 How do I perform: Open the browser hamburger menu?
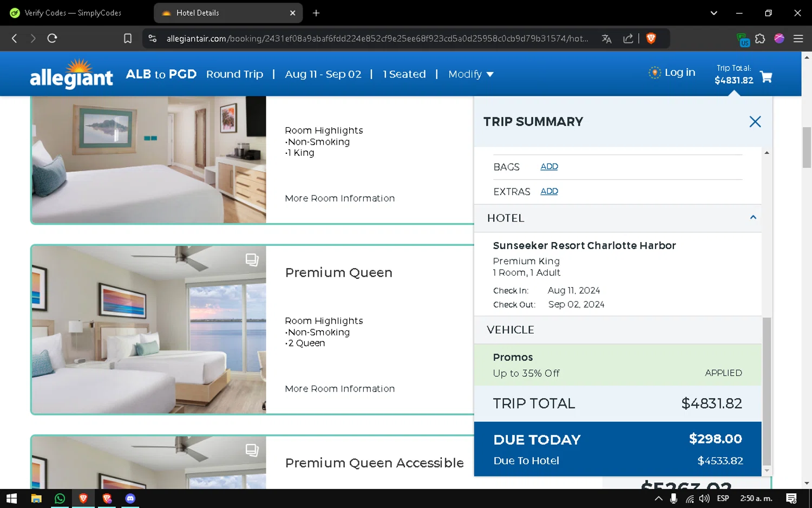click(798, 38)
